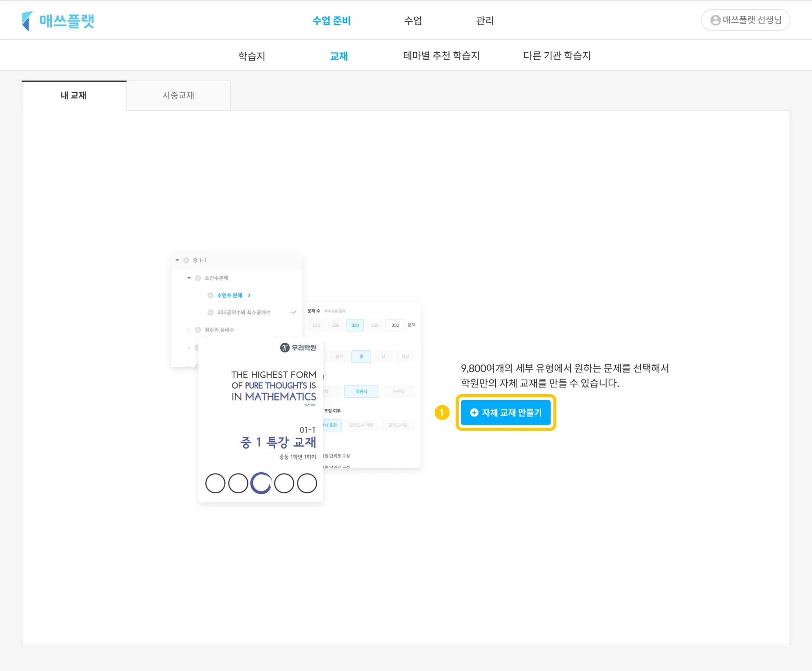Toggle the checkmark beside 최대공약수와 최소공배수
The image size is (812, 671).
294,312
